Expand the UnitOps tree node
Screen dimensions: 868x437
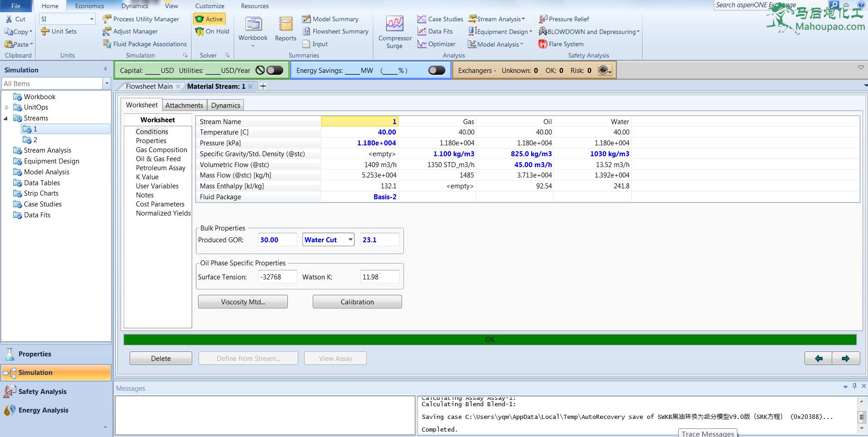[7, 107]
